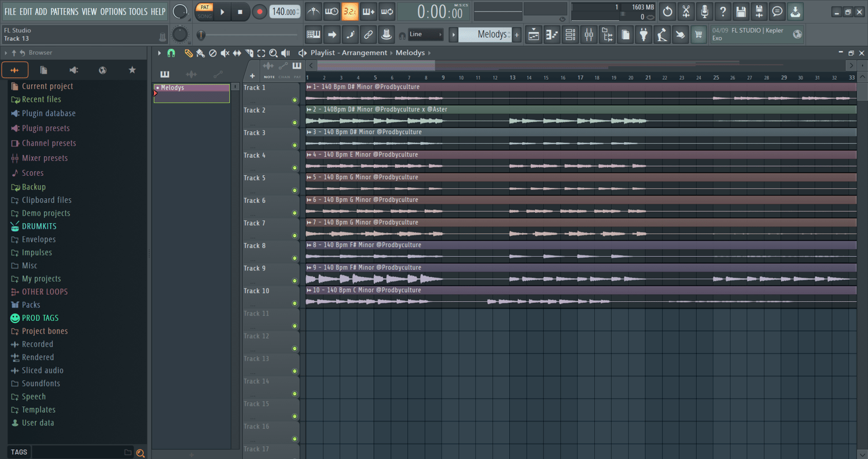Open the Melodys pattern selector dropdown
The width and height of the screenshot is (868, 459).
(484, 35)
